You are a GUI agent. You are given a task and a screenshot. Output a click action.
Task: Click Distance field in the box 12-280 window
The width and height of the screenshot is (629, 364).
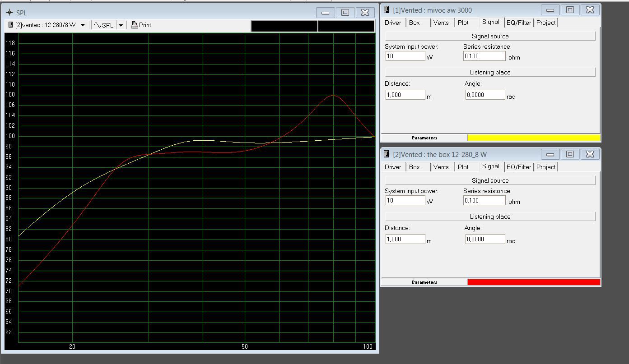pos(405,239)
